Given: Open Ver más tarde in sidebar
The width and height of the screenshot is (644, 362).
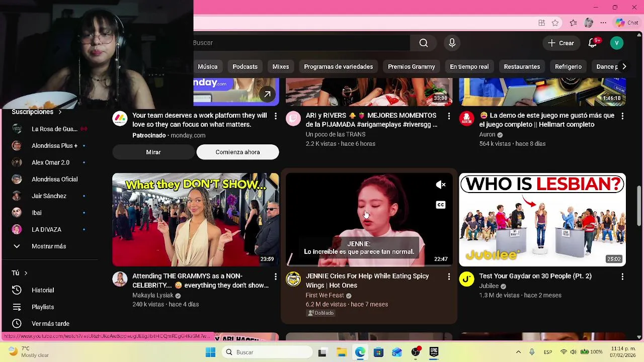Looking at the screenshot, I should tap(50, 324).
